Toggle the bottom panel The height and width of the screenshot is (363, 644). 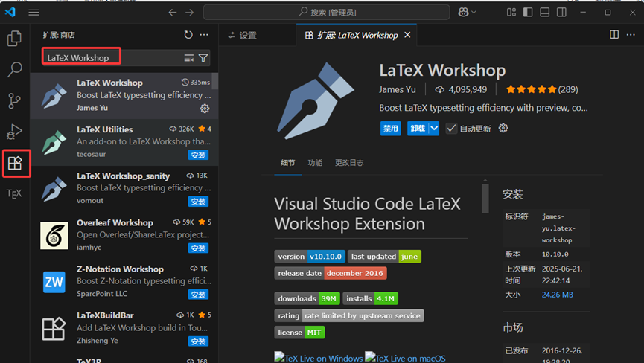(544, 13)
